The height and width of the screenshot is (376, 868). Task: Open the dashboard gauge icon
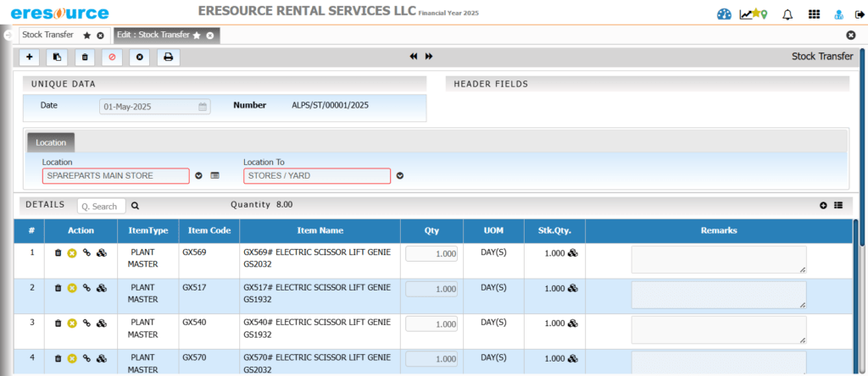click(723, 14)
